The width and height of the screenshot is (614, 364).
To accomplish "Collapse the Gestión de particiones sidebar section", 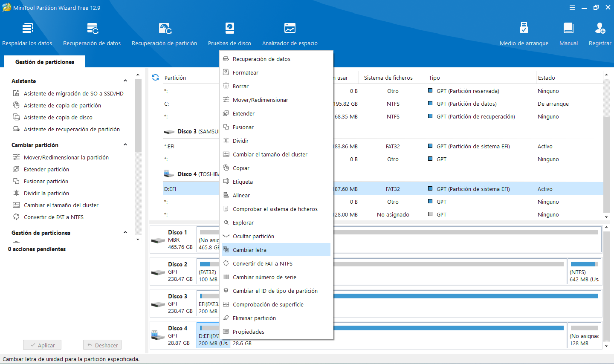I will (x=125, y=233).
